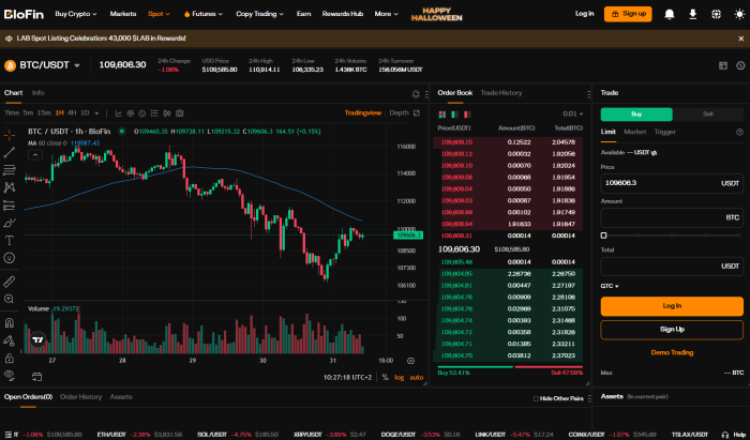Click the Sign Up outlined button

[672, 330]
